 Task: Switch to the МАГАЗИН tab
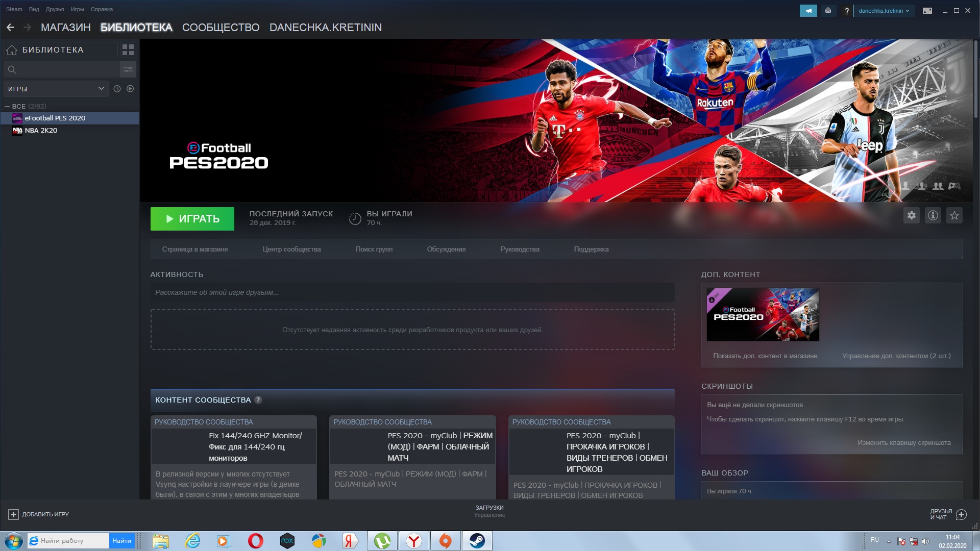66,28
